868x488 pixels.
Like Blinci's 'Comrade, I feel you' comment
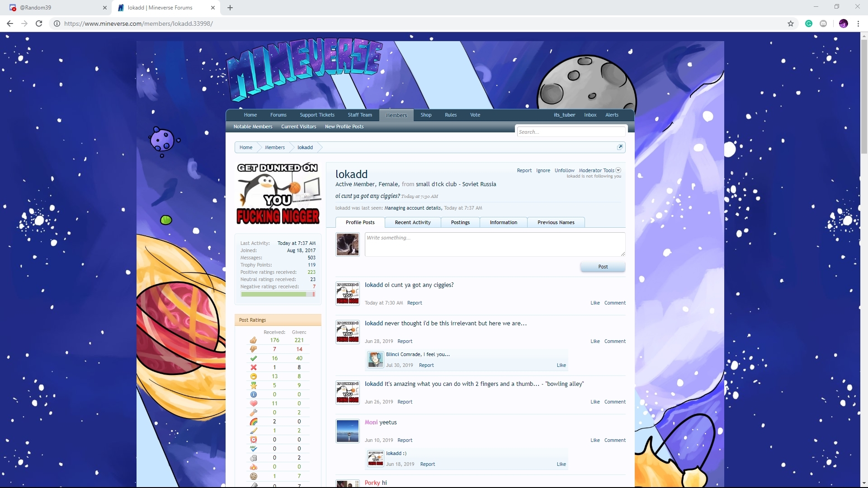tap(561, 365)
